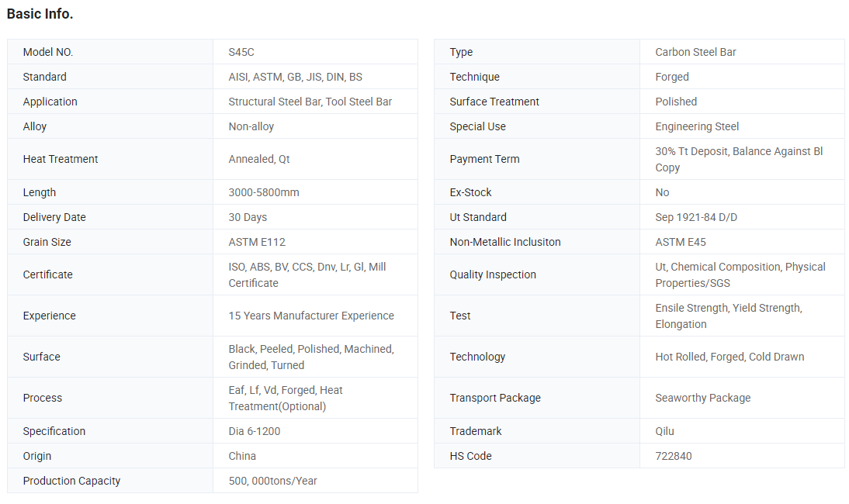The image size is (849, 504).
Task: Select the Qilu trademark value
Action: 664,432
